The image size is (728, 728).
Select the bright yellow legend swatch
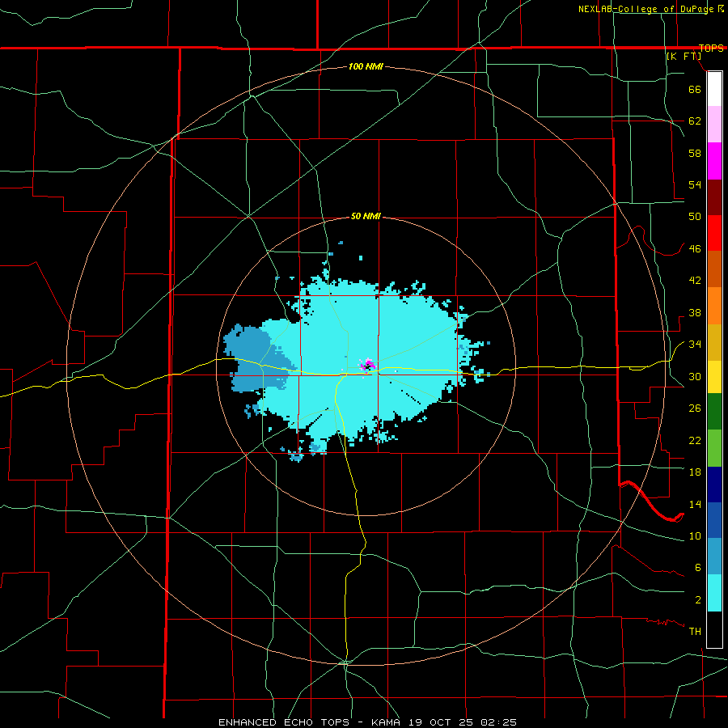[x=714, y=377]
